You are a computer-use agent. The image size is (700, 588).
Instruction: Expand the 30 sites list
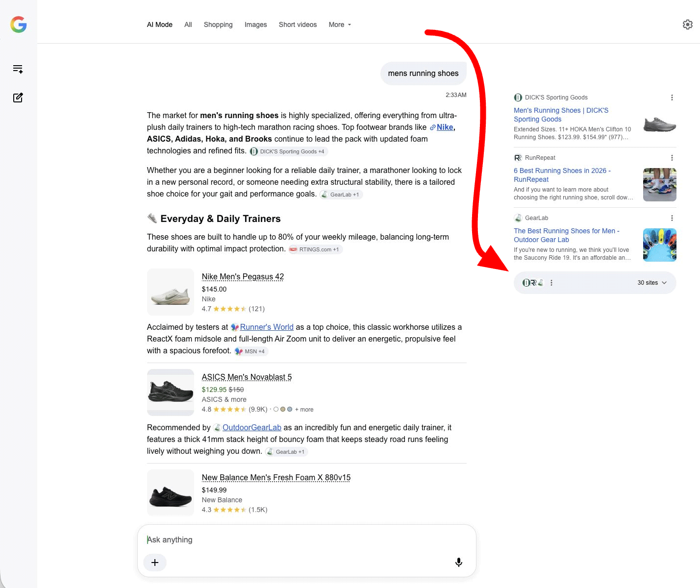tap(652, 283)
